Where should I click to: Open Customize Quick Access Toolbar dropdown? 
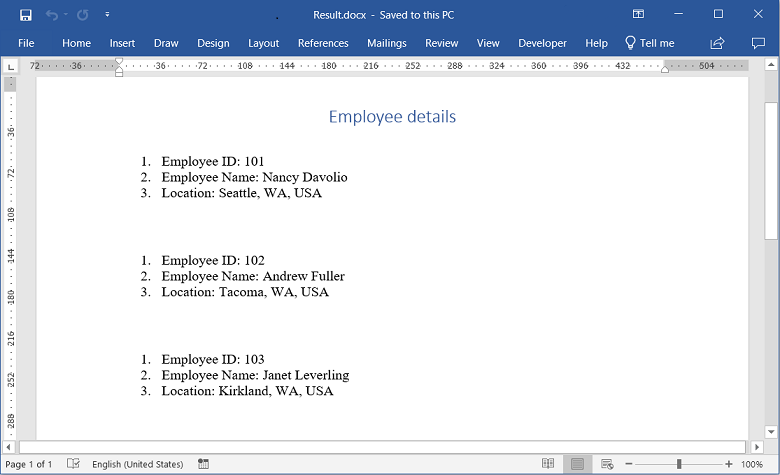pos(107,14)
